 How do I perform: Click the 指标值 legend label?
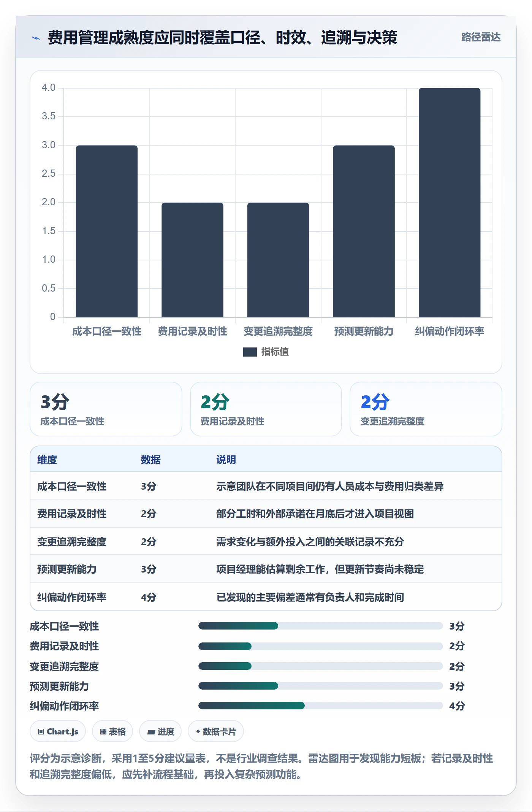275,352
